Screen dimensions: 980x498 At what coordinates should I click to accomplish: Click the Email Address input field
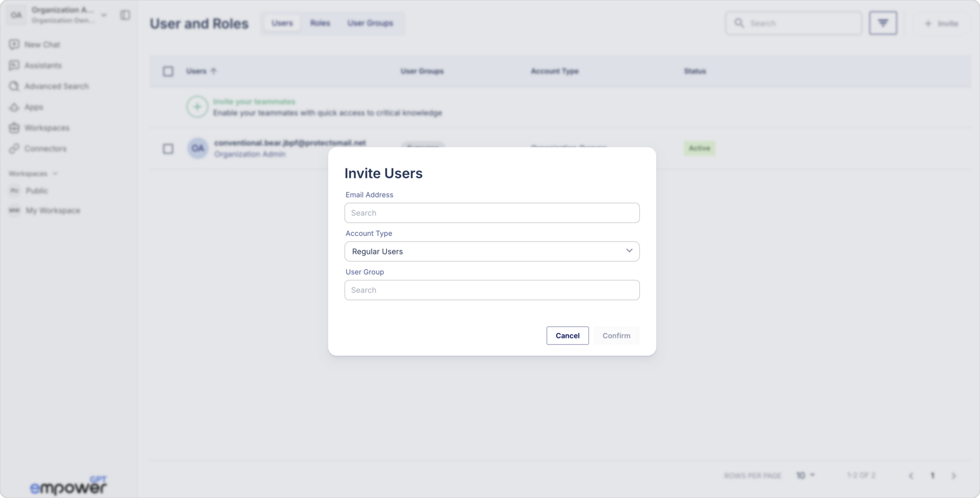click(492, 213)
